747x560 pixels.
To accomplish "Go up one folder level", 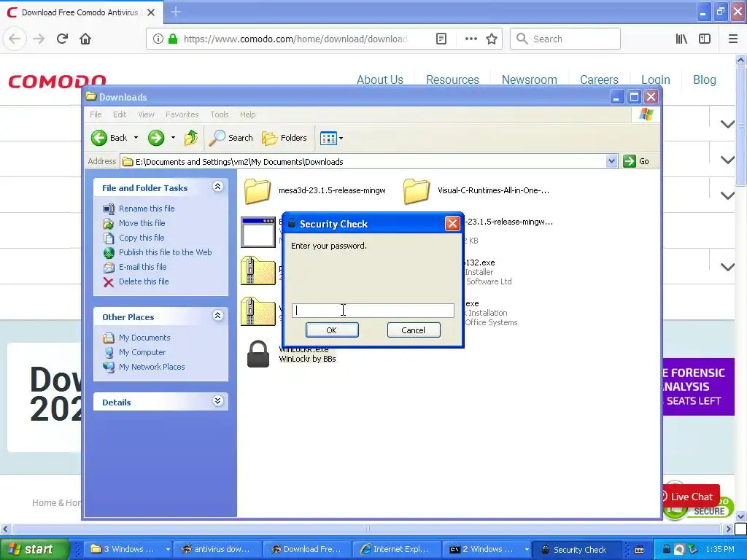I will [190, 138].
